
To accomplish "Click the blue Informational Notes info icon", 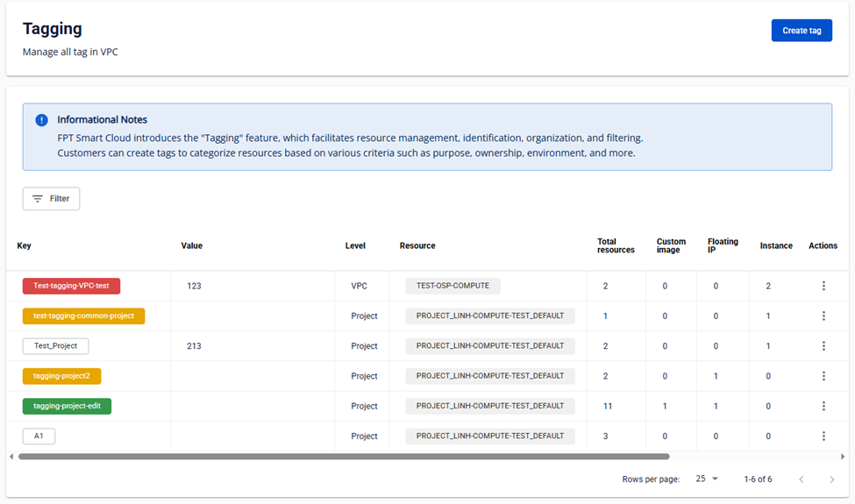I will pyautogui.click(x=42, y=120).
